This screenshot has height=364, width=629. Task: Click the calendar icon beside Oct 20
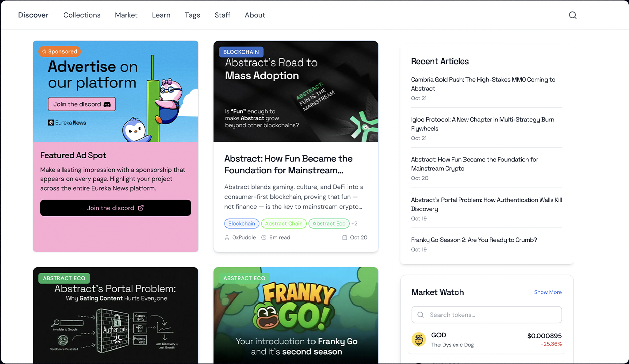(344, 237)
